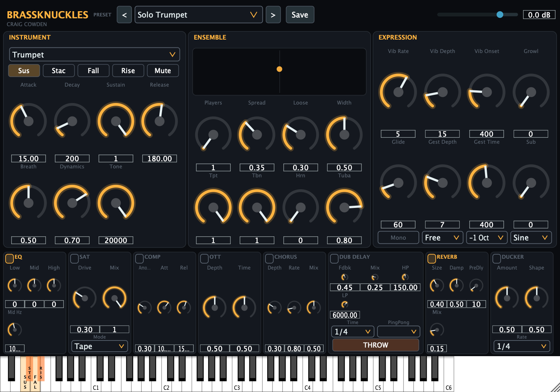Click the OTT Depth knob
This screenshot has width=560, height=392.
tap(215, 308)
